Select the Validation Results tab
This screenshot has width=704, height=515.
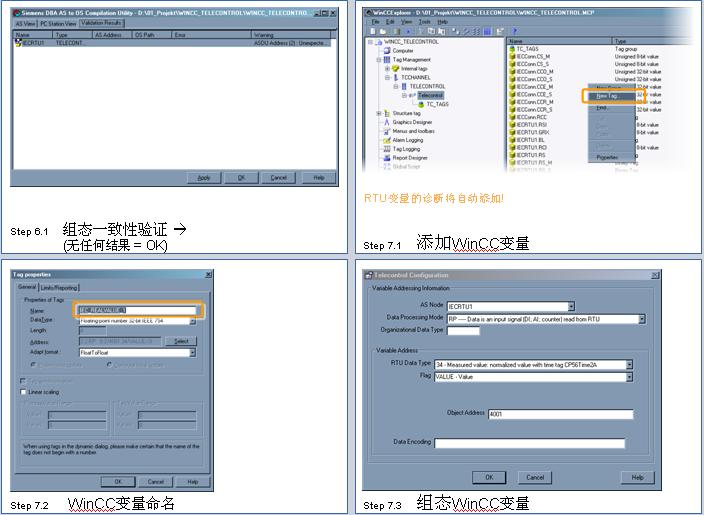[101, 22]
